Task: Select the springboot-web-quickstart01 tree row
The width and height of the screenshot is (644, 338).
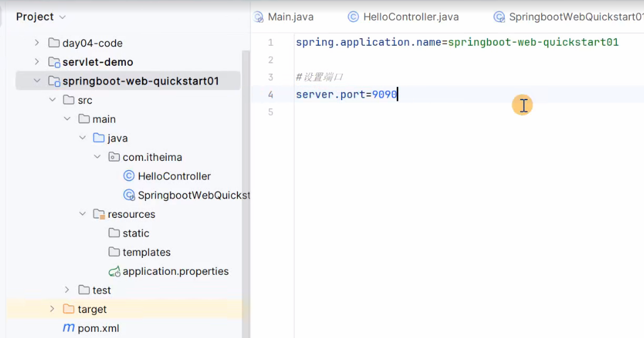Action: click(x=128, y=81)
